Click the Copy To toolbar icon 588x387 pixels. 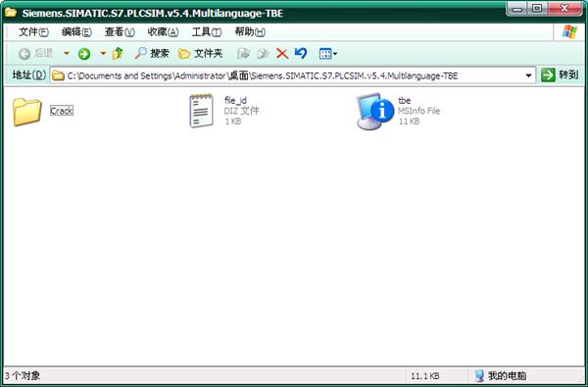(263, 54)
